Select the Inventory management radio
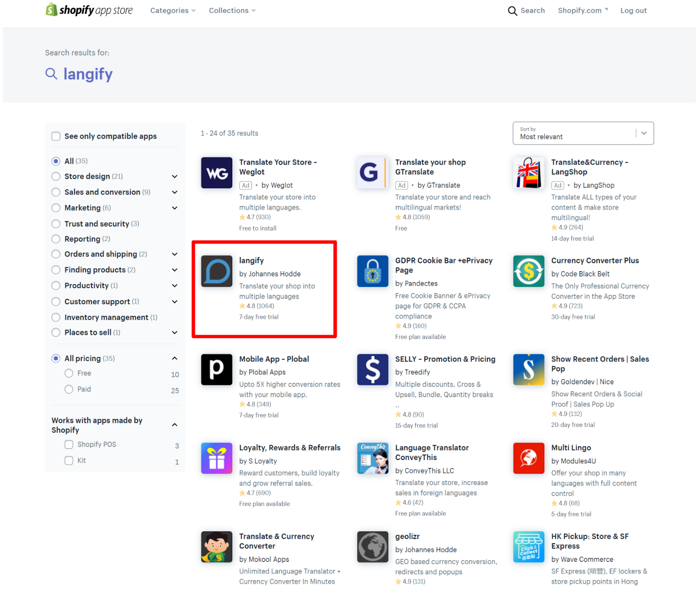700x594 pixels. pos(56,317)
